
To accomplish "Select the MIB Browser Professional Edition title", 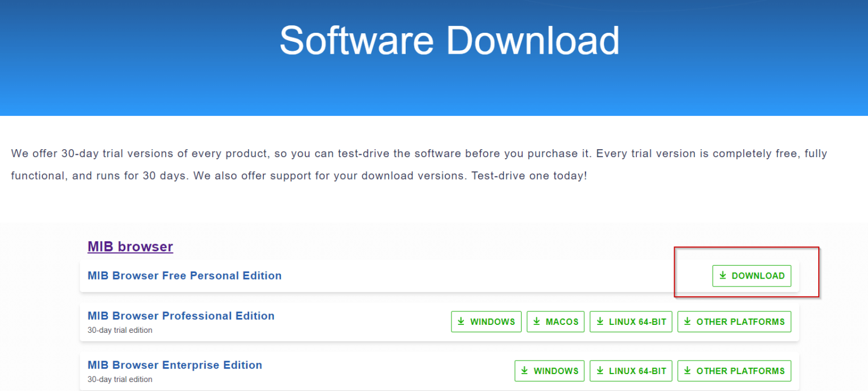I will point(181,316).
